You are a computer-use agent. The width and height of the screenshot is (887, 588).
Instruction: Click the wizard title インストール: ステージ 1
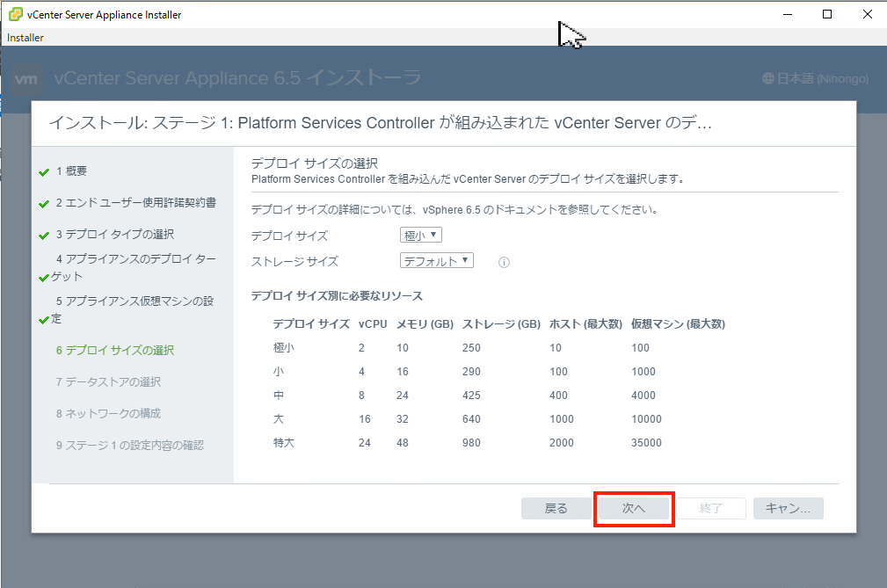(x=380, y=123)
